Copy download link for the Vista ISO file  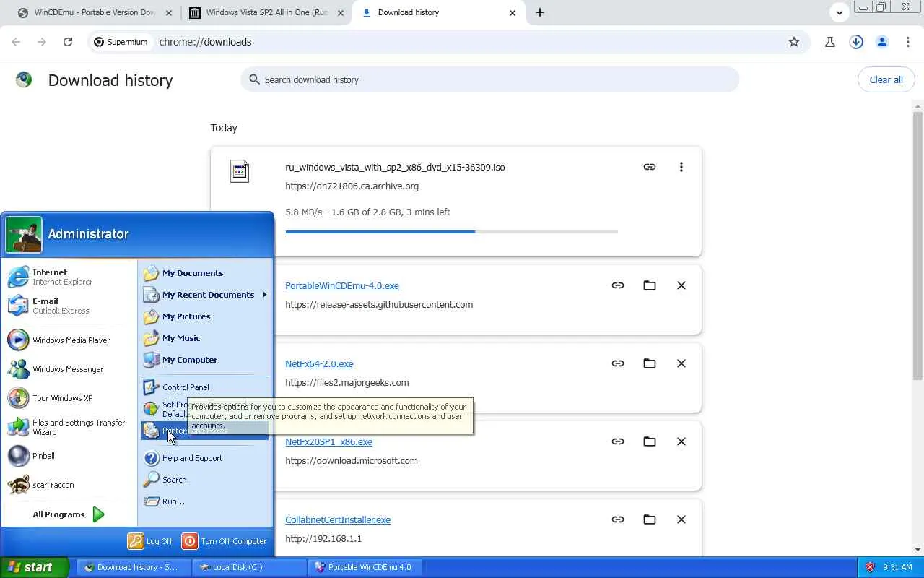(x=650, y=167)
